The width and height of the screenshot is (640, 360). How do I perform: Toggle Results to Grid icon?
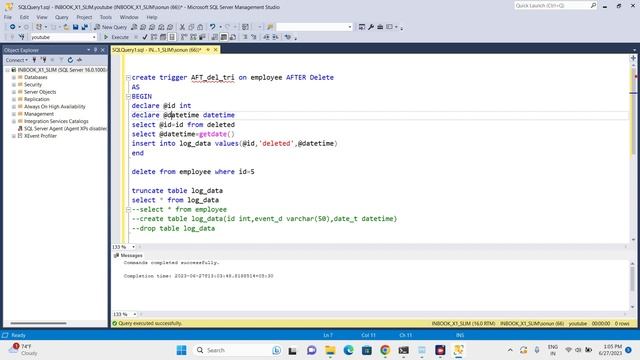pos(224,37)
